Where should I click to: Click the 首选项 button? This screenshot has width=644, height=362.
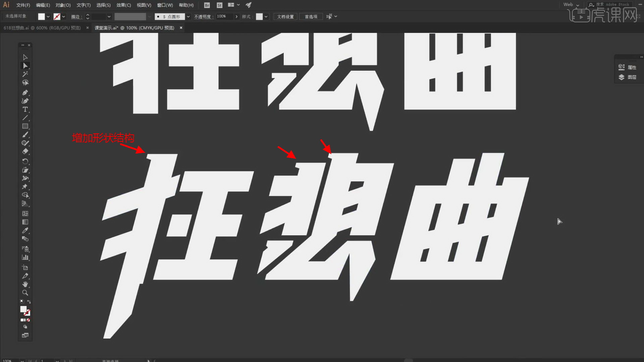pos(311,16)
